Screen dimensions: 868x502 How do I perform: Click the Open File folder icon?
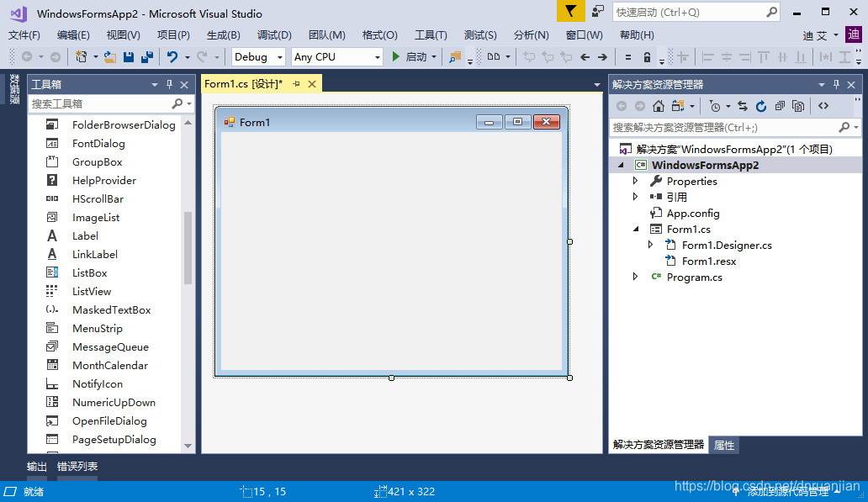[x=110, y=57]
